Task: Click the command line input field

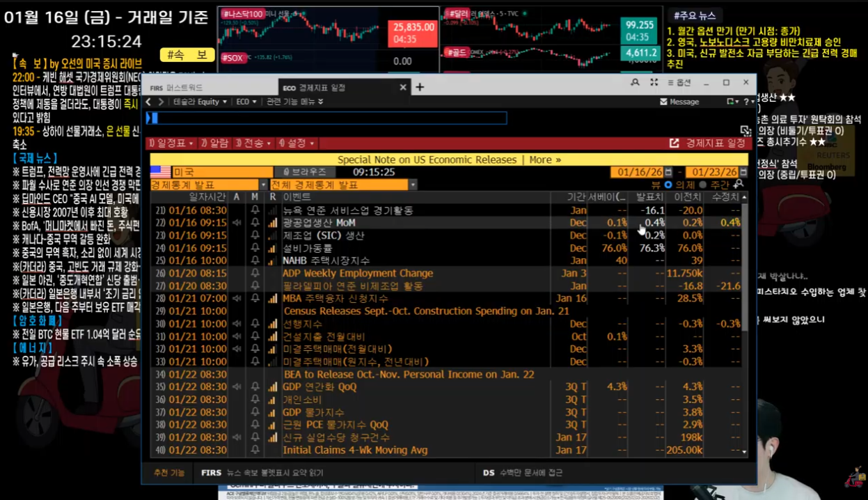Action: point(326,118)
